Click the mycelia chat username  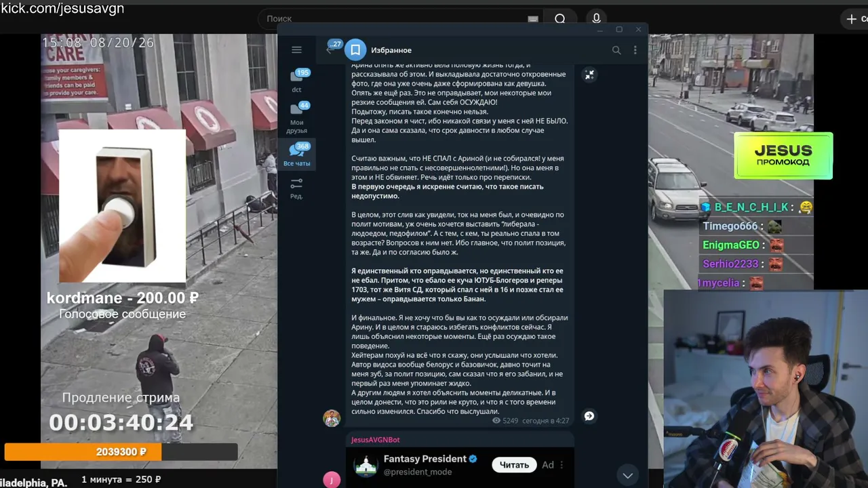click(x=719, y=283)
